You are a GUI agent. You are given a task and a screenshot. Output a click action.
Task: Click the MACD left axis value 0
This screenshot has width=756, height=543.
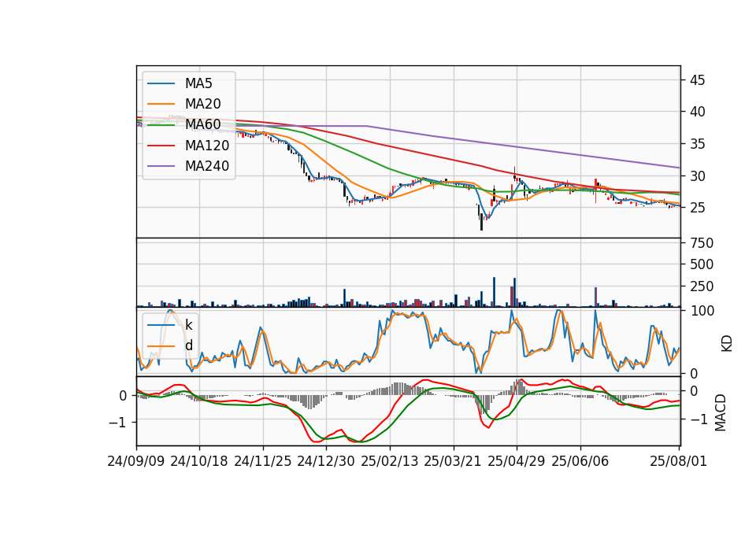point(123,396)
